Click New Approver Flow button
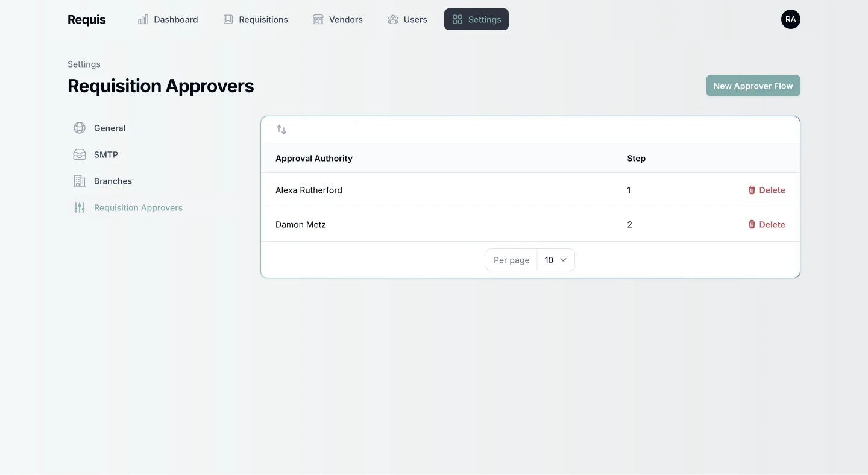This screenshot has width=868, height=475. click(753, 86)
